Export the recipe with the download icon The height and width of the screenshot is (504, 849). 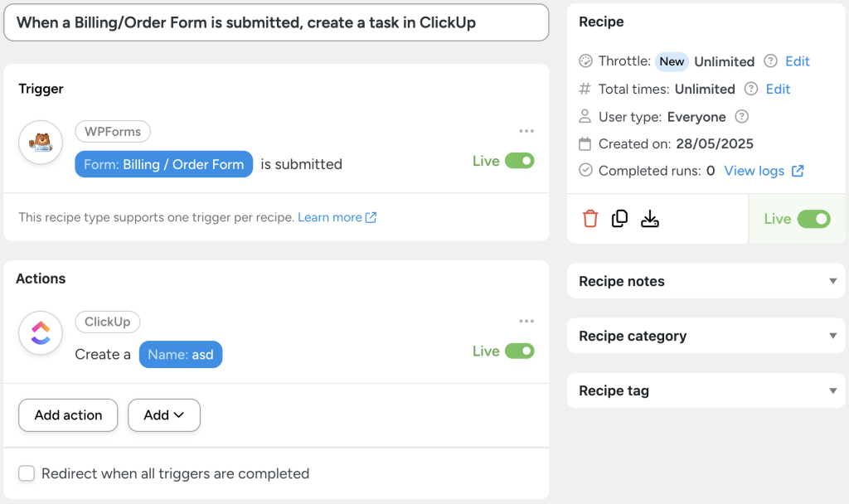pos(650,218)
